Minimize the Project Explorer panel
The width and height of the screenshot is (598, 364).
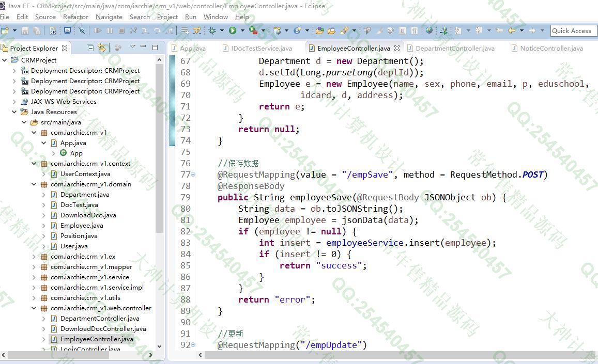click(143, 46)
